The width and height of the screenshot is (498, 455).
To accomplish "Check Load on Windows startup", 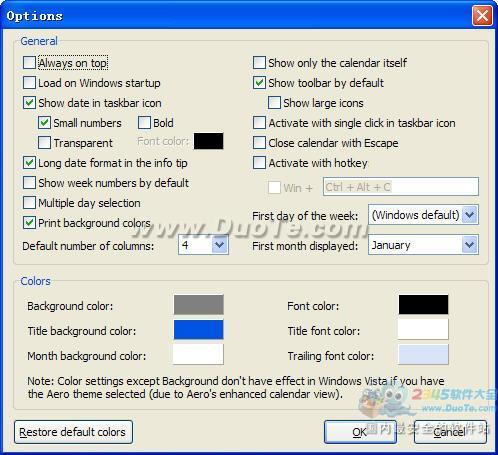I will pos(29,83).
